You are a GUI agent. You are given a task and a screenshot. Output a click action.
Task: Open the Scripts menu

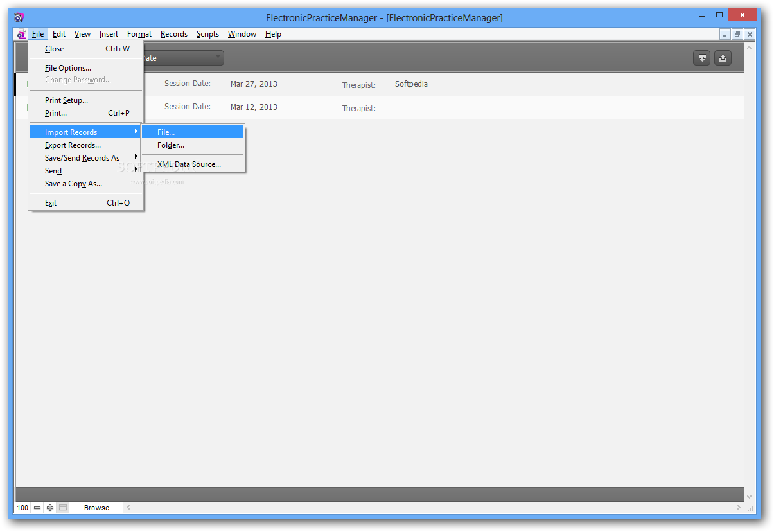pos(207,34)
